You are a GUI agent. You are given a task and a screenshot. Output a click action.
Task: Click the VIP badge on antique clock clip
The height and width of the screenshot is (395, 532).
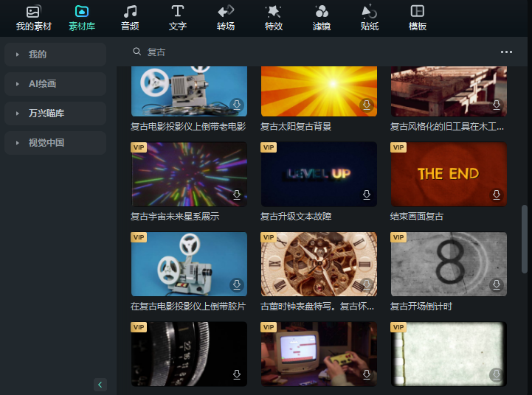click(x=269, y=237)
